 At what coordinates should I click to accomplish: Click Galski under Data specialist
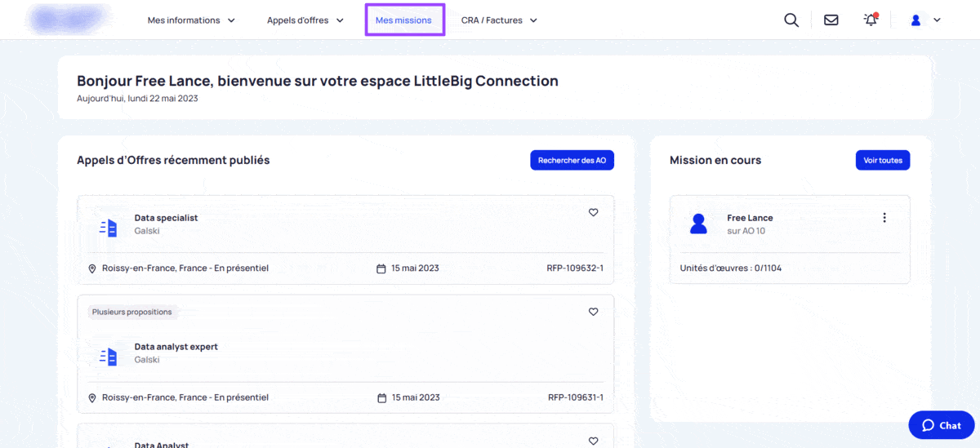click(x=147, y=231)
